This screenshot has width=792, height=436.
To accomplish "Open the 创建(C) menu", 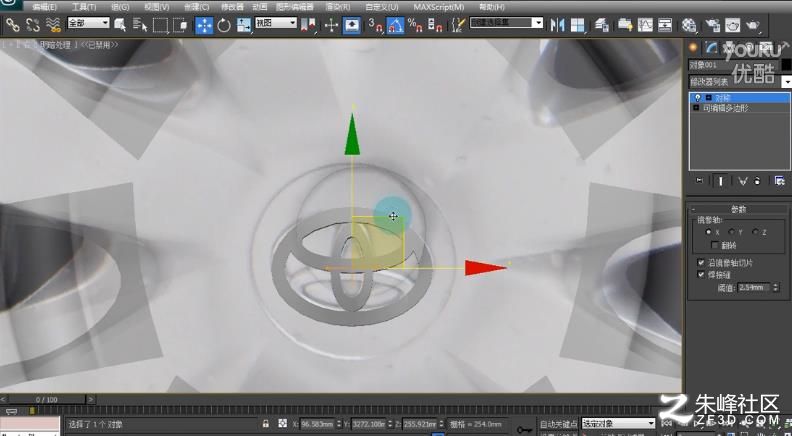I will 196,7.
